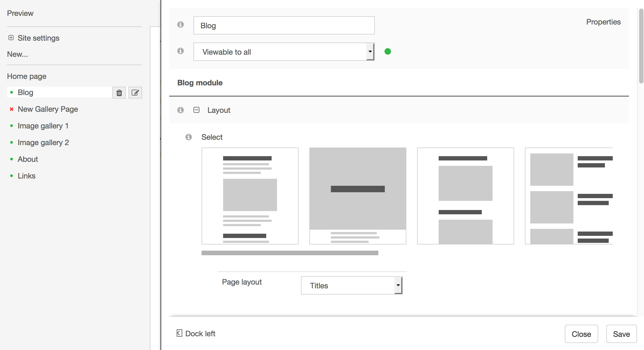Open the Preview menu item

tap(20, 13)
